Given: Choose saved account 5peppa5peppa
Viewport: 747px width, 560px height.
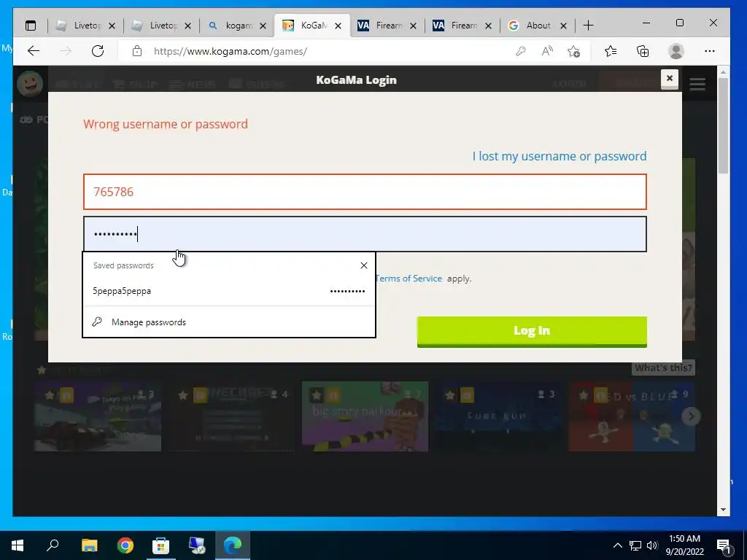Looking at the screenshot, I should point(228,291).
